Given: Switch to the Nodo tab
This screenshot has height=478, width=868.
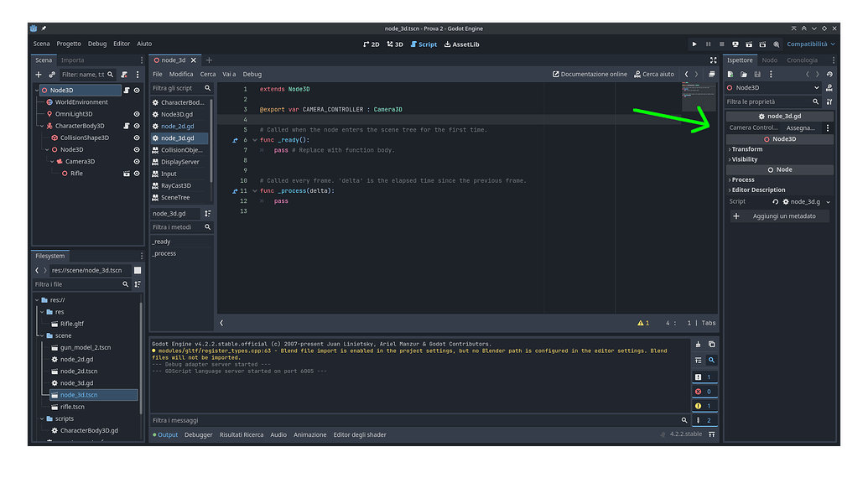Looking at the screenshot, I should coord(770,60).
